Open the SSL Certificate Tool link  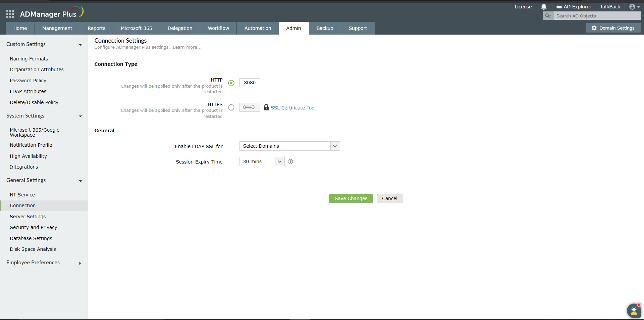point(293,108)
